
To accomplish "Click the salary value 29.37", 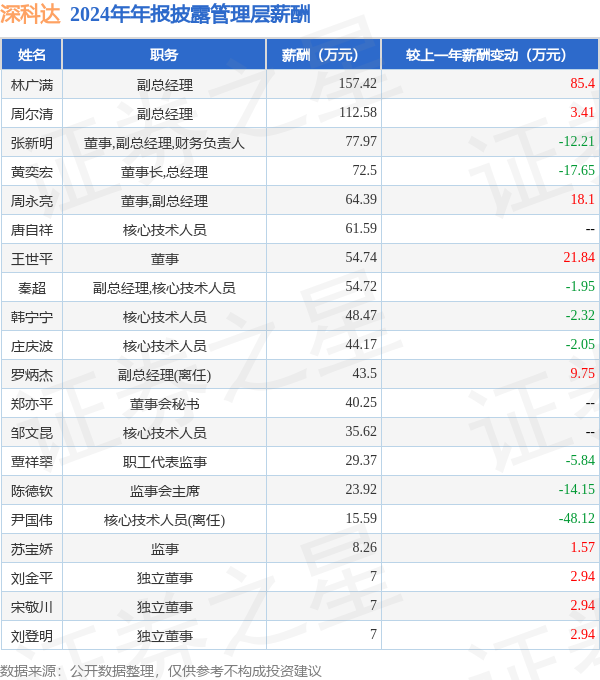I will (361, 460).
